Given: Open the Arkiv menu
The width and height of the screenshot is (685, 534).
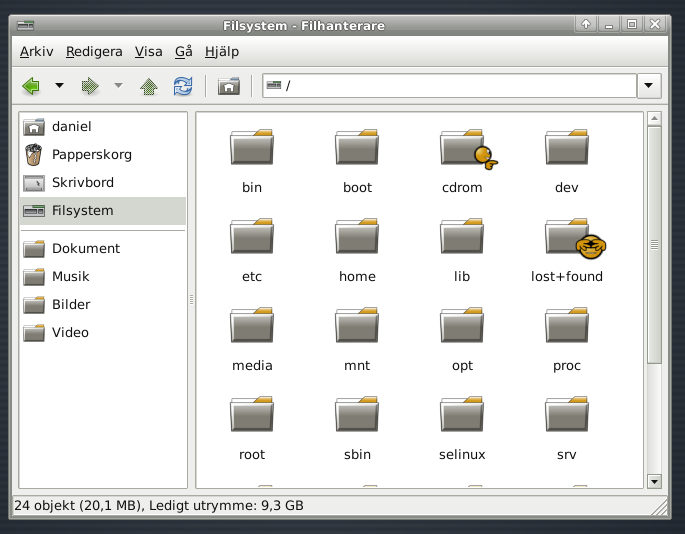Looking at the screenshot, I should coord(36,52).
